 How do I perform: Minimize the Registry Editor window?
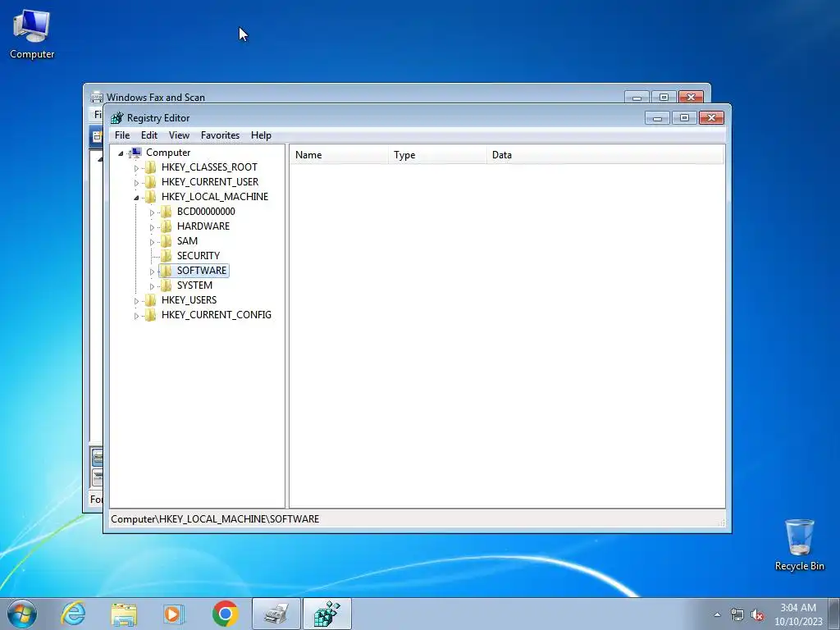(657, 118)
